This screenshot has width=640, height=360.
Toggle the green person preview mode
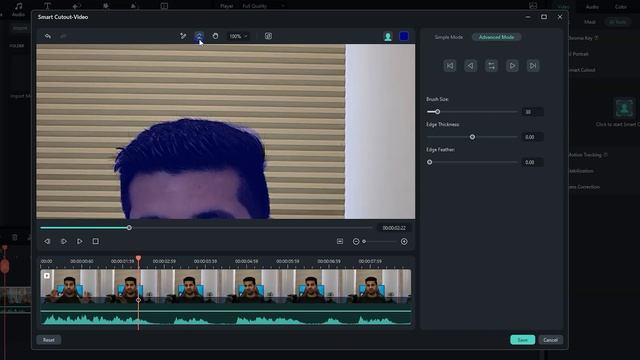[388, 37]
